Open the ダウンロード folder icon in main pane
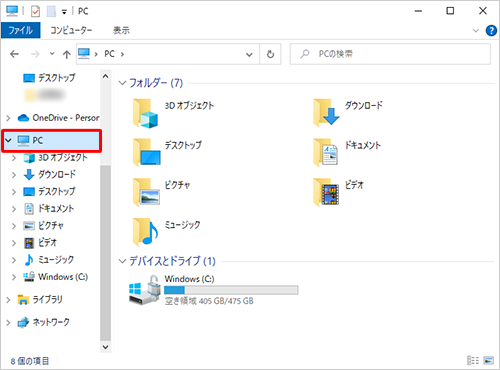This screenshot has width=500, height=370. [326, 113]
